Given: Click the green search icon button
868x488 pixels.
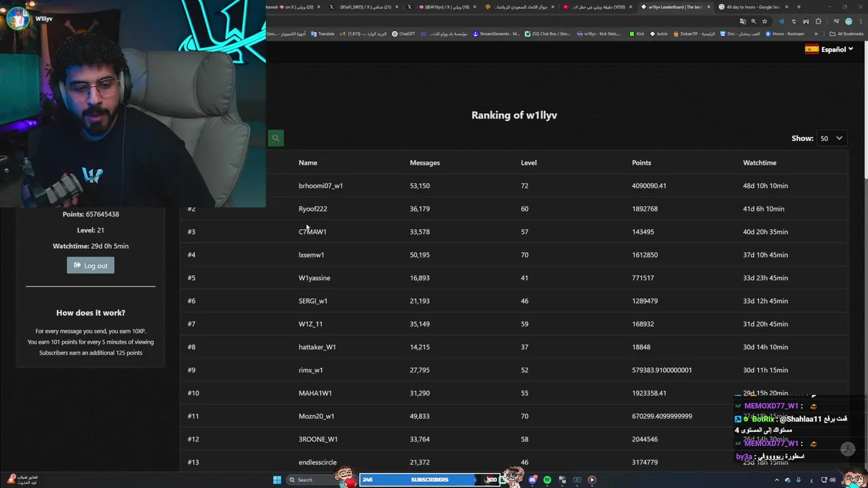Looking at the screenshot, I should pyautogui.click(x=275, y=138).
